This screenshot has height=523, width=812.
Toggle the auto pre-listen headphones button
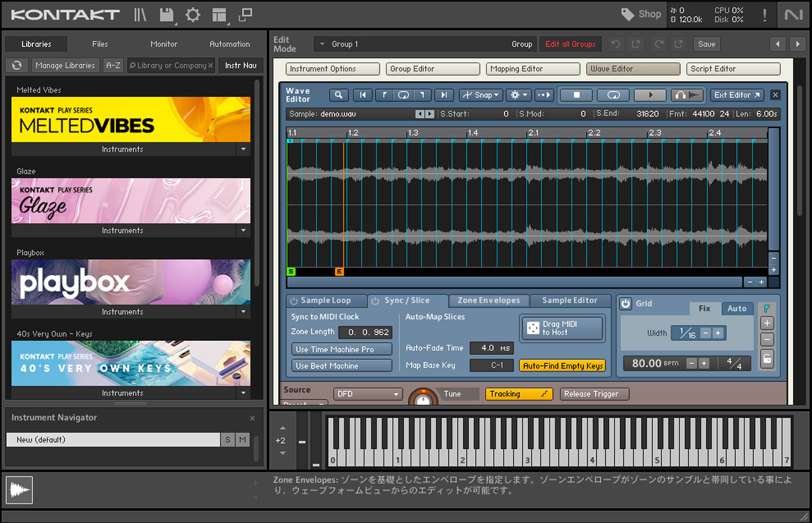687,95
